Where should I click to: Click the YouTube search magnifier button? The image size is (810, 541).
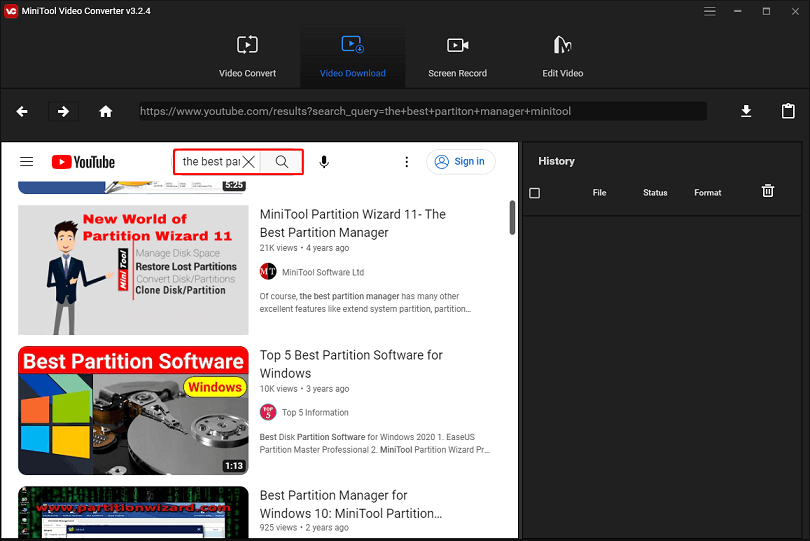coord(282,162)
